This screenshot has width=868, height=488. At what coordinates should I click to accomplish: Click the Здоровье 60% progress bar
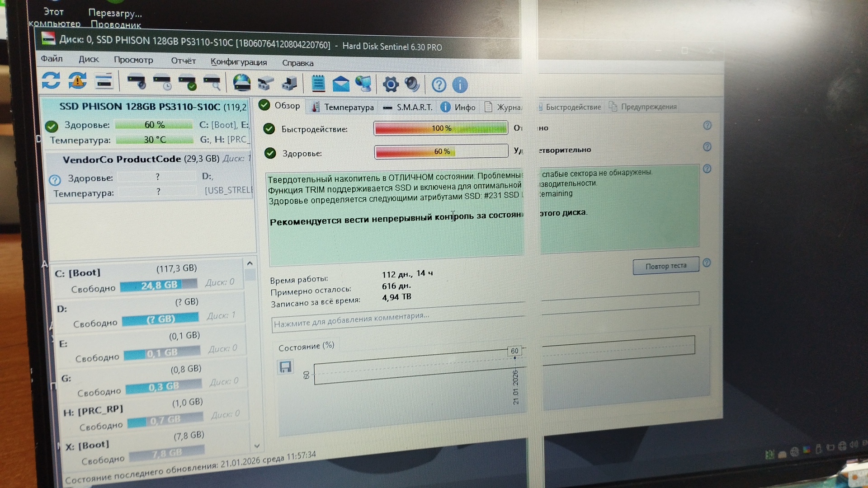(x=441, y=151)
